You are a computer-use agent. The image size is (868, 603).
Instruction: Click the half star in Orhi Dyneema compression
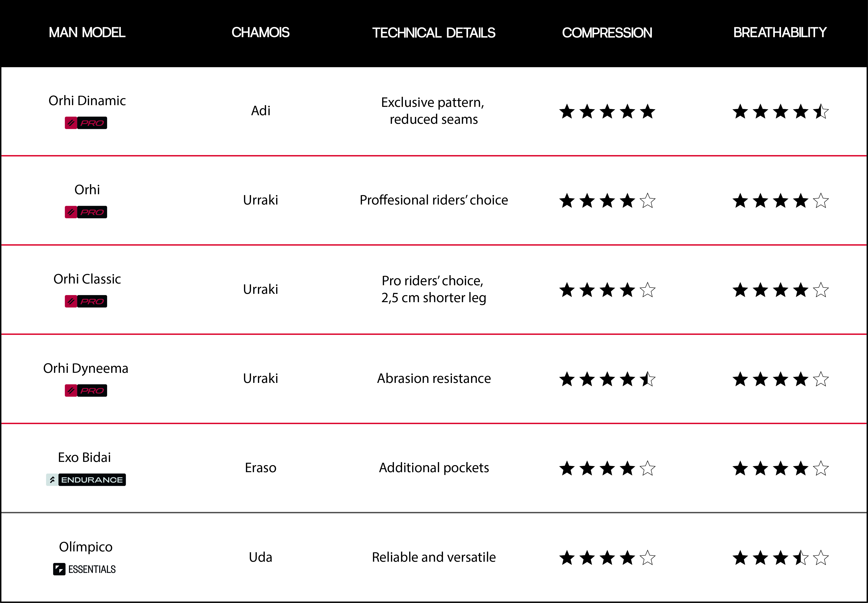click(x=647, y=379)
